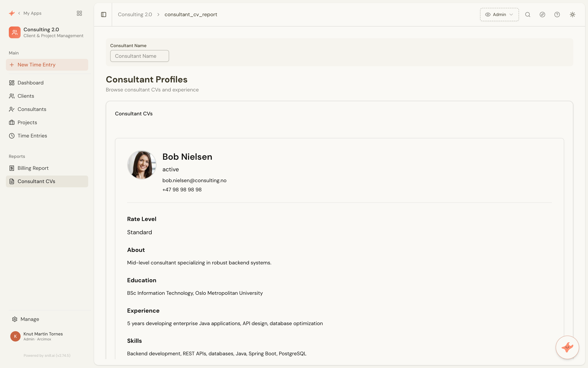The height and width of the screenshot is (368, 588).
Task: Click the Bob Nielsen name heading
Action: point(187,157)
